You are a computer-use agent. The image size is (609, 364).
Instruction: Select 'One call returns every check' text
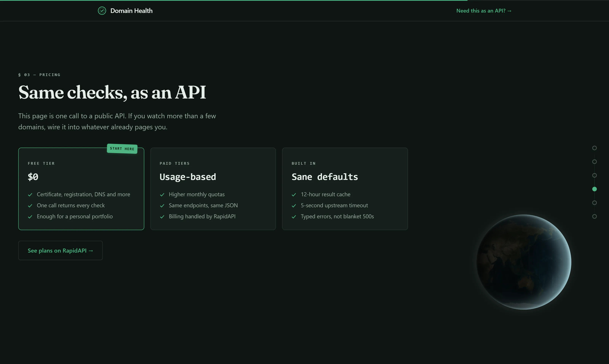click(x=71, y=206)
